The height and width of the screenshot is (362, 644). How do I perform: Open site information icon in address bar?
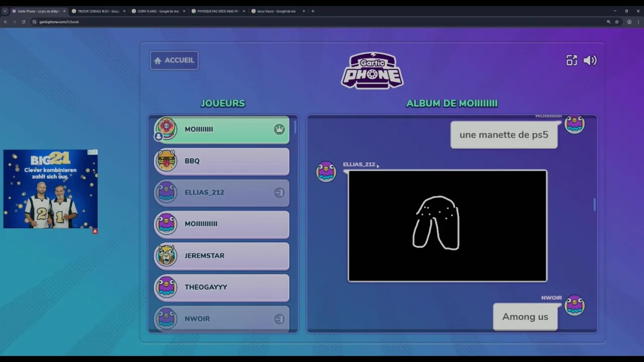click(x=35, y=22)
